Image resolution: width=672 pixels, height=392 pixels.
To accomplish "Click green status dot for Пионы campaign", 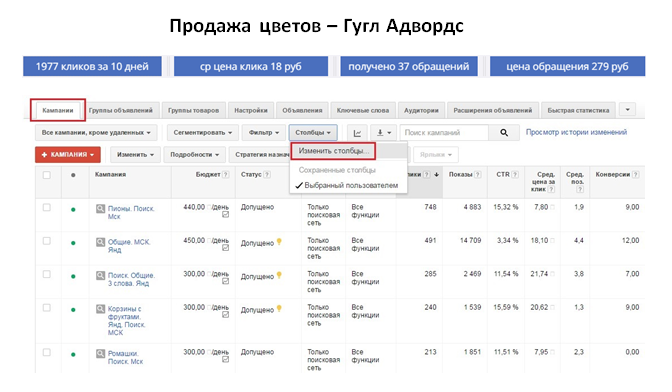I will pos(73,209).
